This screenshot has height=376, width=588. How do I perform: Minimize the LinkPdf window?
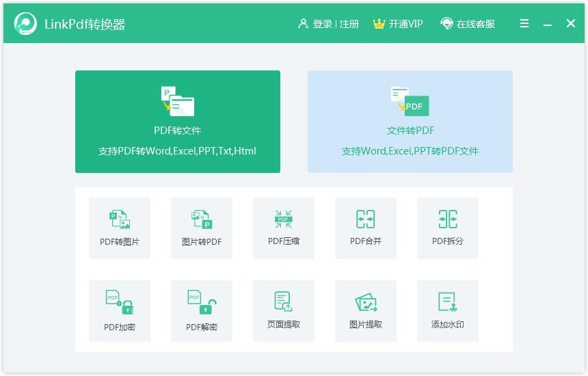click(x=548, y=25)
